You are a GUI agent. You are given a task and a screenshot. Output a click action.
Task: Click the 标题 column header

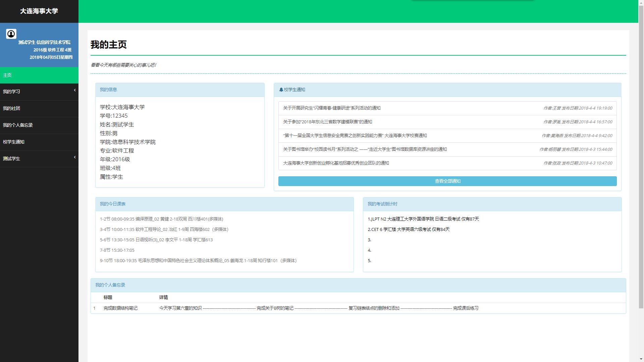(x=108, y=297)
